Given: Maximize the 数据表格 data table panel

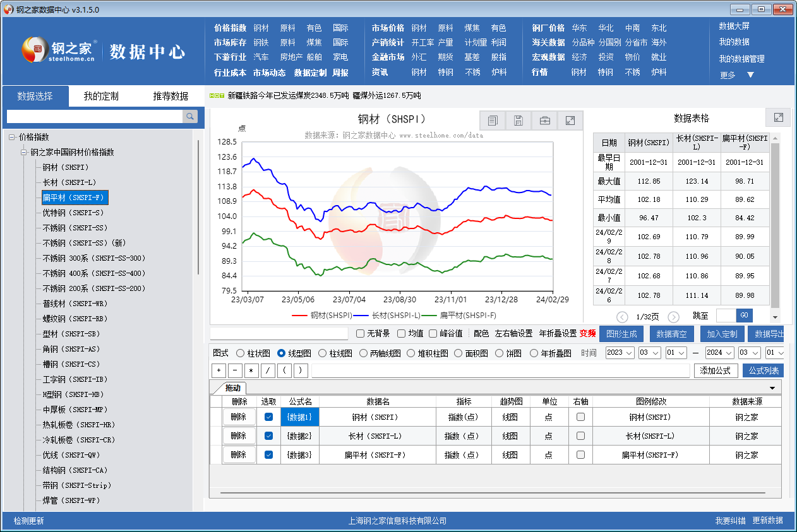Looking at the screenshot, I should [778, 118].
